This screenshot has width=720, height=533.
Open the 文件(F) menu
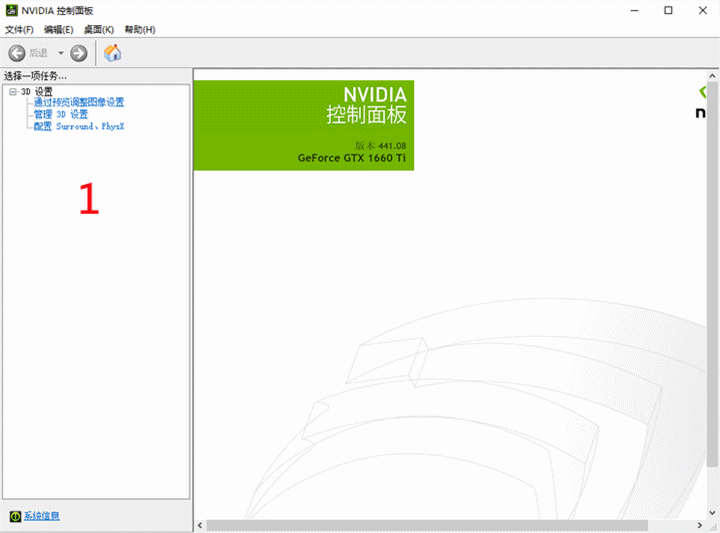[19, 30]
